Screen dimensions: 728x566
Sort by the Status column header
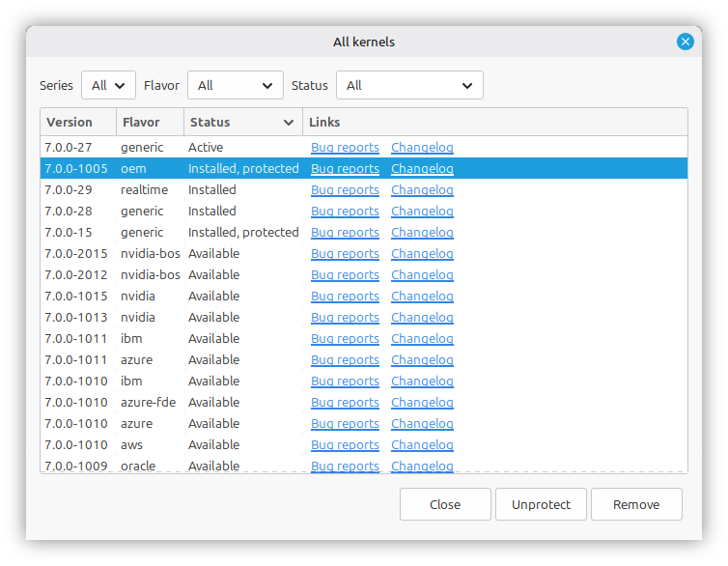coord(242,122)
